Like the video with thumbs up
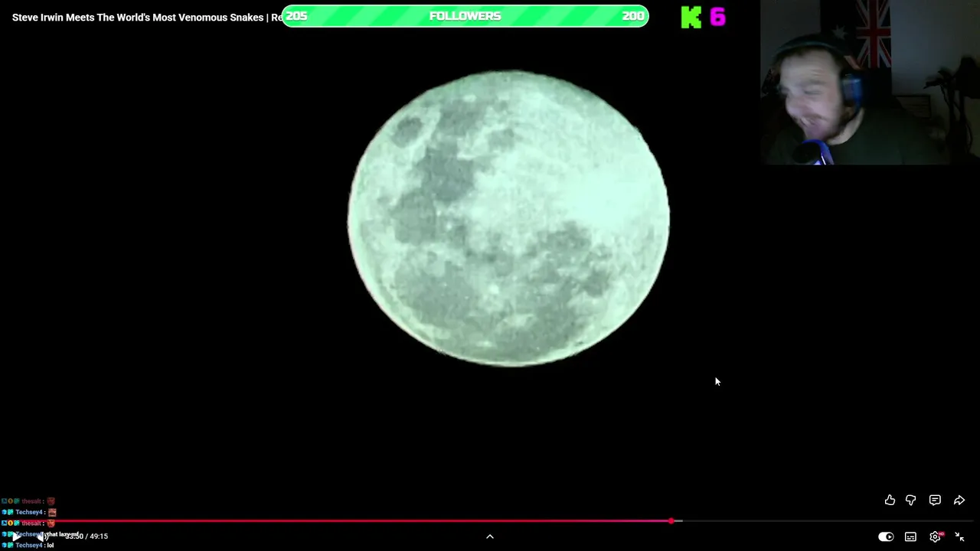The image size is (980, 551). (890, 500)
